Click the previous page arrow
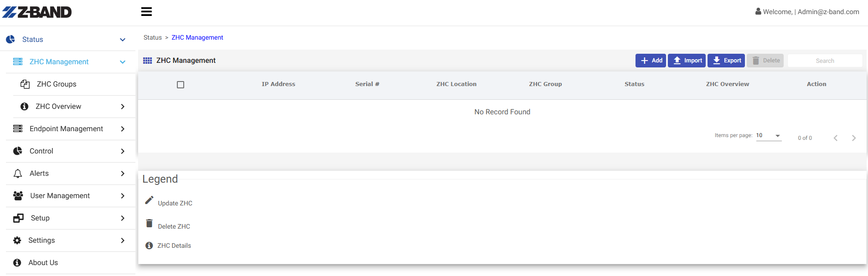868x276 pixels. [835, 138]
